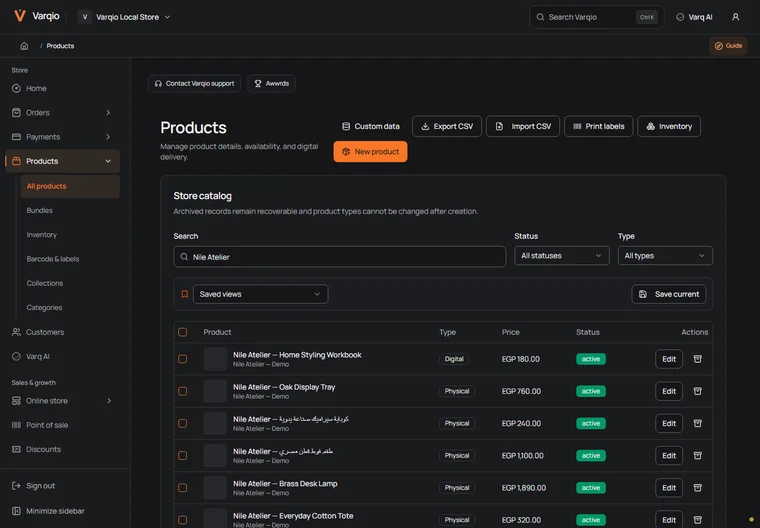The width and height of the screenshot is (760, 528).
Task: Click Print labels button
Action: (599, 126)
